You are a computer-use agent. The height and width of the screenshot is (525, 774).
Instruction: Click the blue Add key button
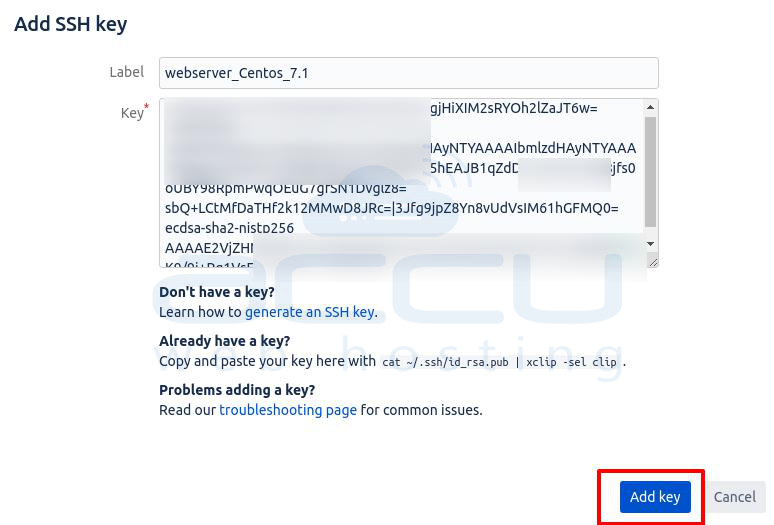pos(655,496)
